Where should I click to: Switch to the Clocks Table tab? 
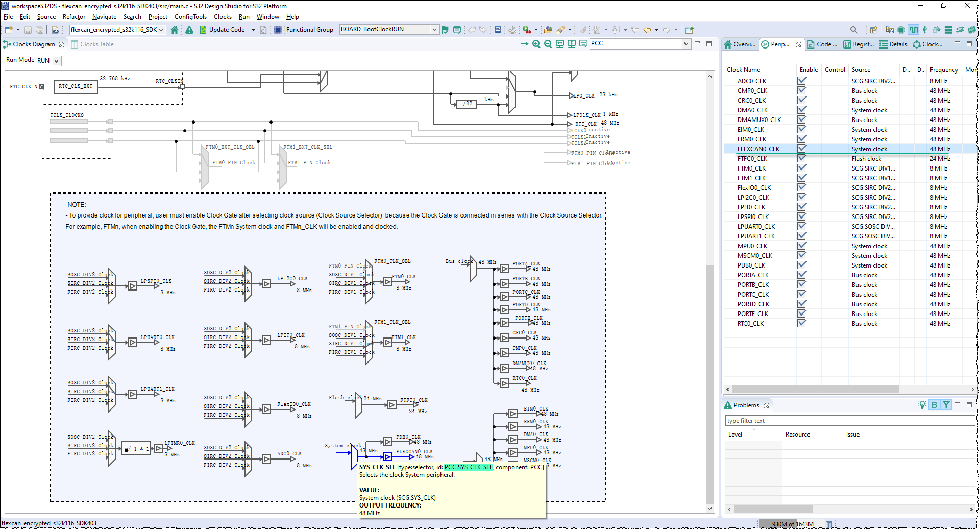(96, 44)
